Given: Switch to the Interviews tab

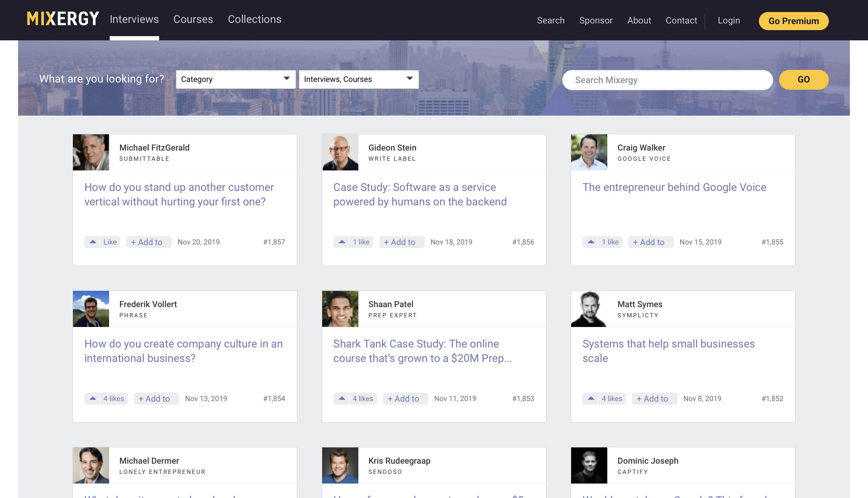Looking at the screenshot, I should 134,20.
